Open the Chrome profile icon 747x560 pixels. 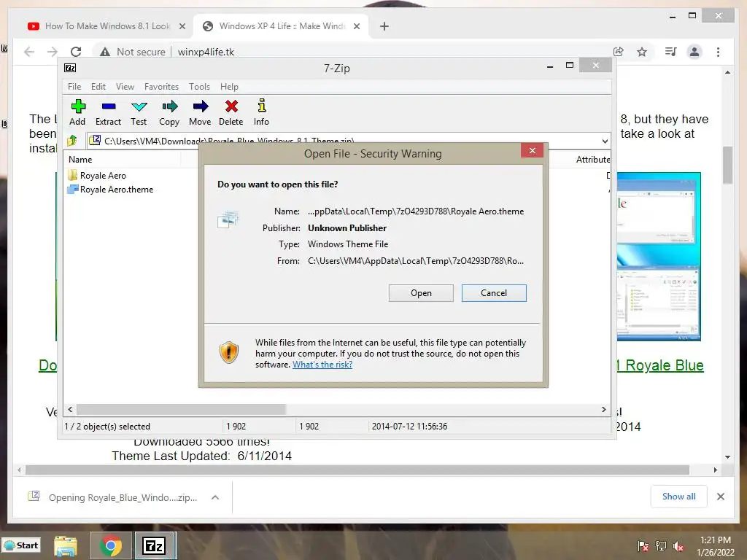[694, 52]
